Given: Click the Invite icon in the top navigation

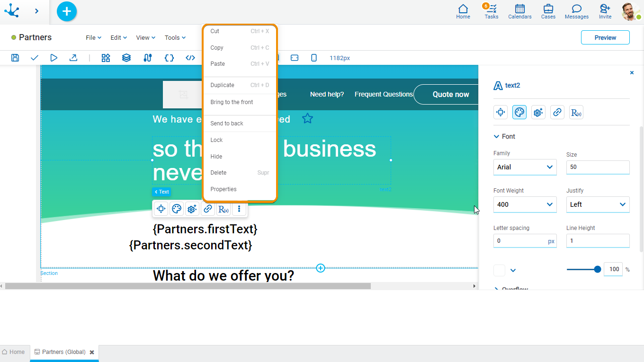Looking at the screenshot, I should click(605, 12).
